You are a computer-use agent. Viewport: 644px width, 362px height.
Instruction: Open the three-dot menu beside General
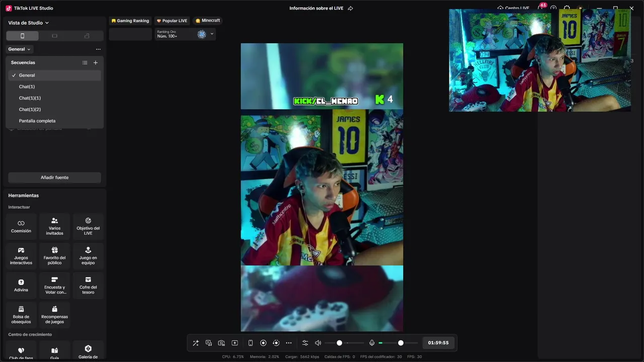coord(98,49)
